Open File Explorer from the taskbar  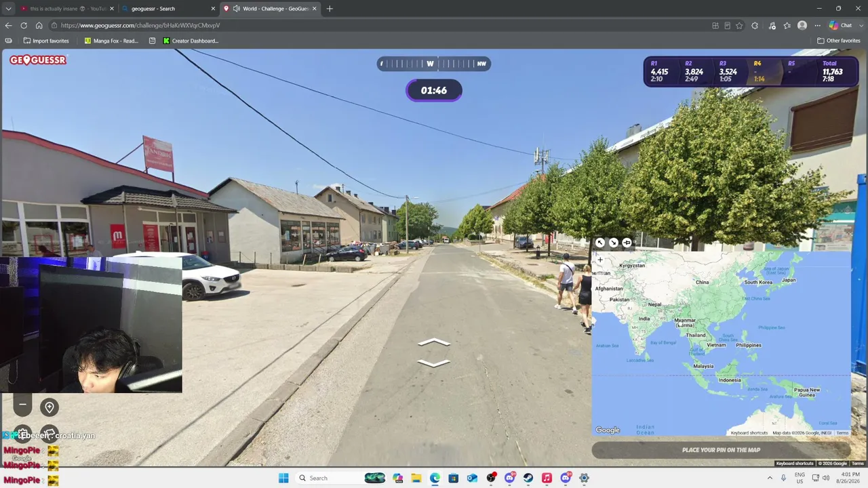(416, 478)
